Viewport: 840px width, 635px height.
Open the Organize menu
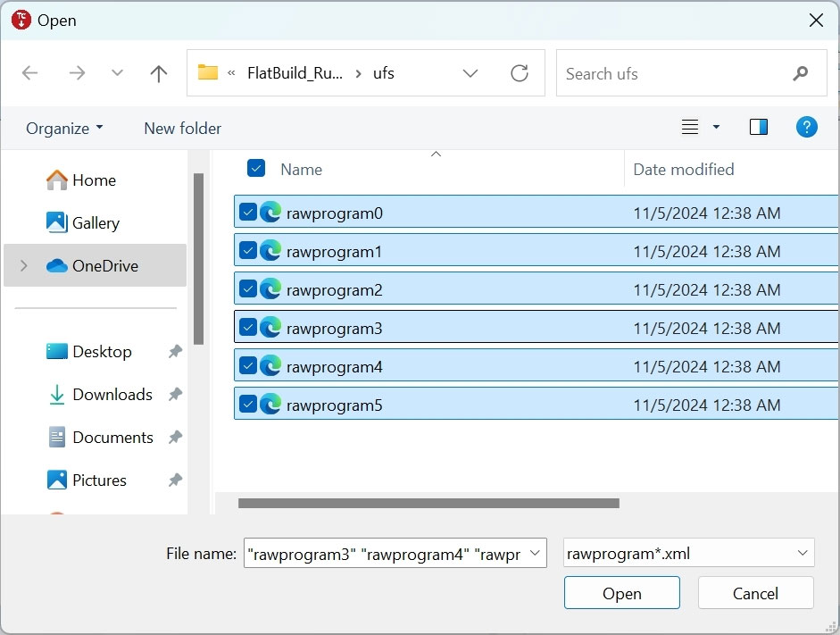tap(64, 129)
